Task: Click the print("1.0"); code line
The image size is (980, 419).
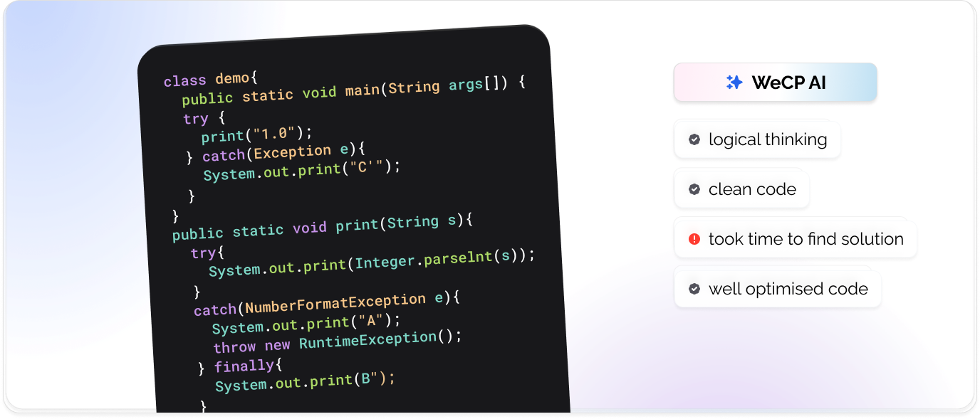Action: tap(257, 134)
